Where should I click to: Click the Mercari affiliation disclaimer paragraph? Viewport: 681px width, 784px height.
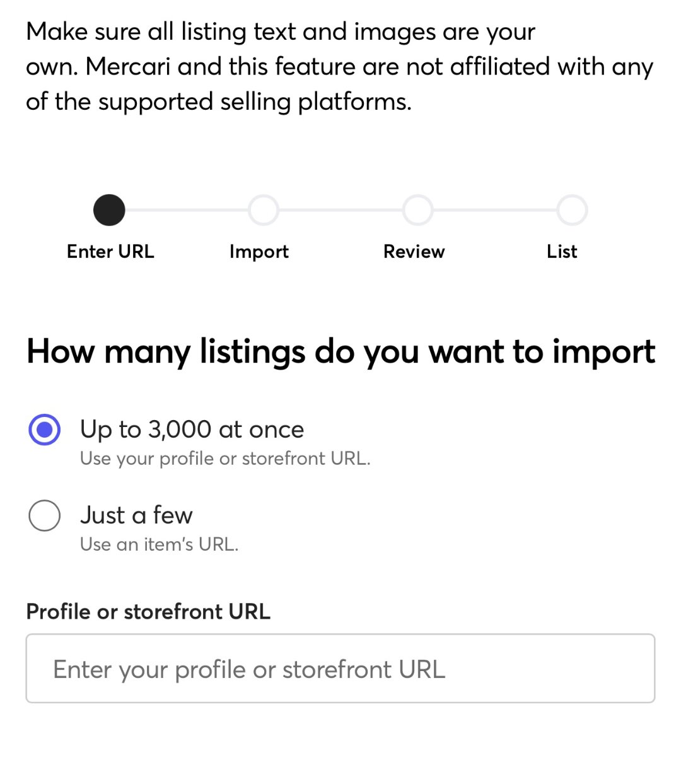tap(340, 66)
